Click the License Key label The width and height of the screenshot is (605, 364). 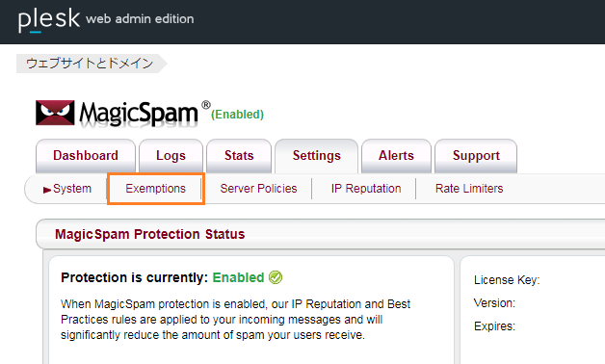tap(507, 280)
